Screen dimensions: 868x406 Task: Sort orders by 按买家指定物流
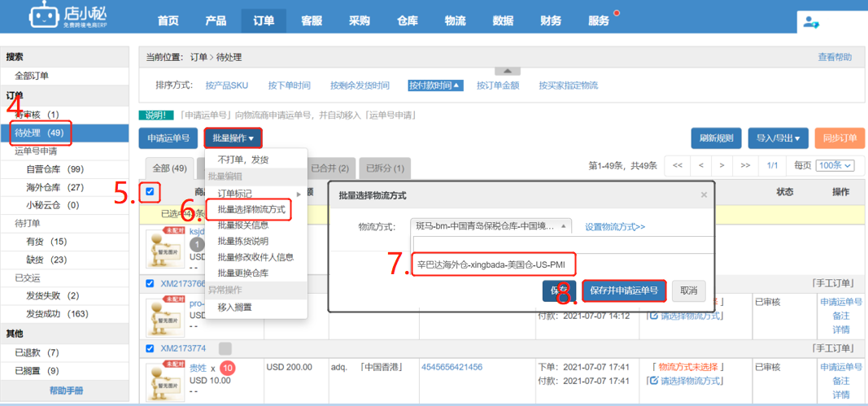click(x=568, y=85)
